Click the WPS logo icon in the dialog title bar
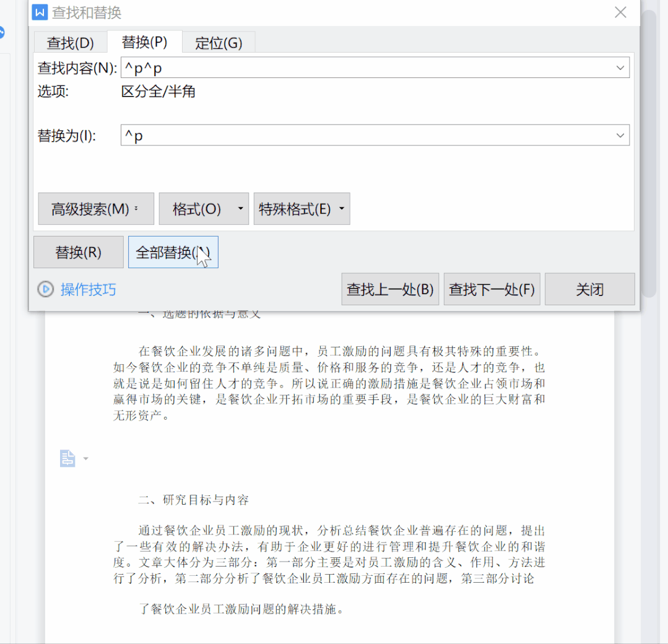The height and width of the screenshot is (644, 668). pyautogui.click(x=40, y=12)
